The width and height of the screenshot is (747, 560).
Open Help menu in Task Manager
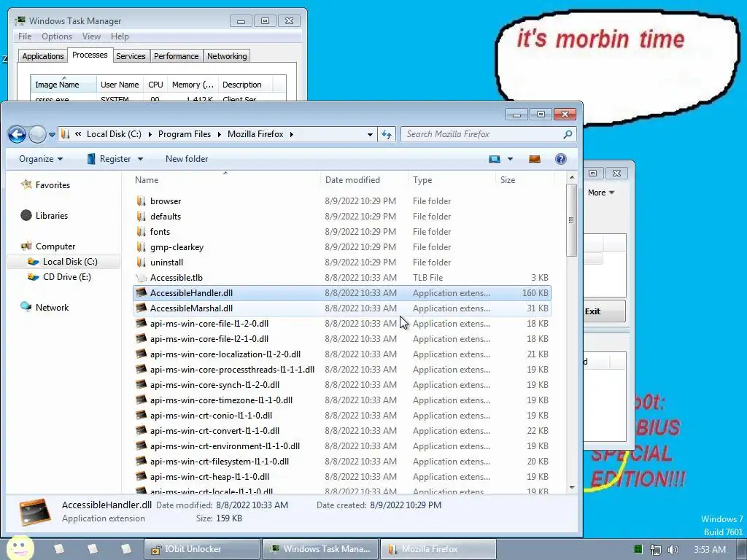[x=120, y=36]
